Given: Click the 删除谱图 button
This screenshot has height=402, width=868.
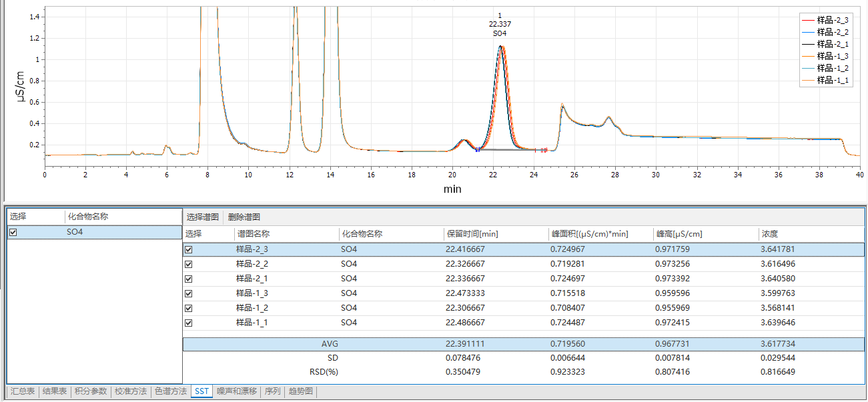Looking at the screenshot, I should tap(244, 217).
